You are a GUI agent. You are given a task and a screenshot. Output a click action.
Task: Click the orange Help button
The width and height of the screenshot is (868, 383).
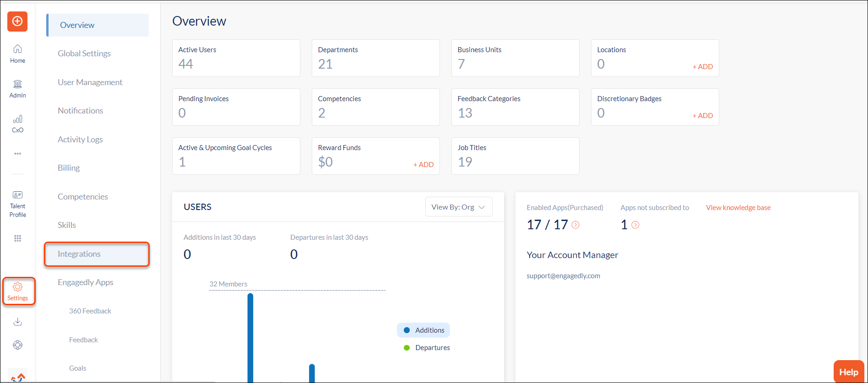(849, 372)
